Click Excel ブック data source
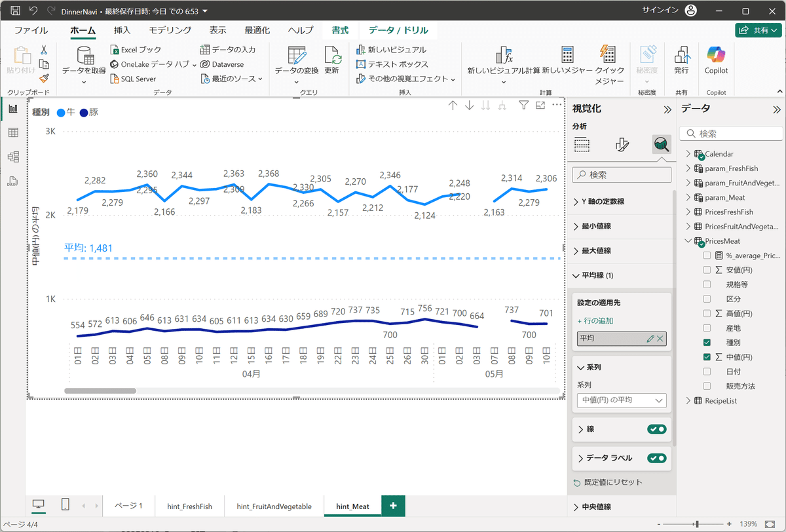This screenshot has width=786, height=532. click(136, 50)
